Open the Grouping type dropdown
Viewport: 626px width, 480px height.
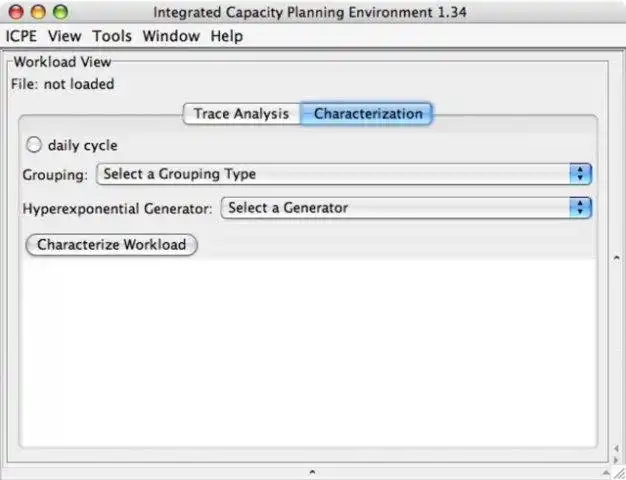click(x=344, y=174)
